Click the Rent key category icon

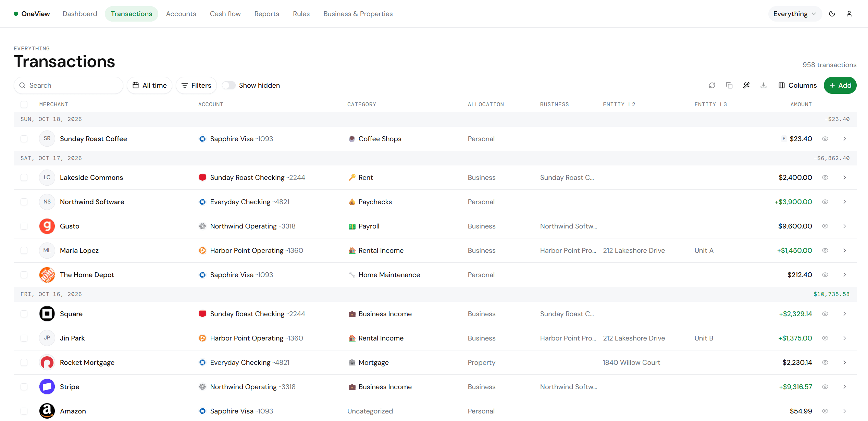point(352,177)
